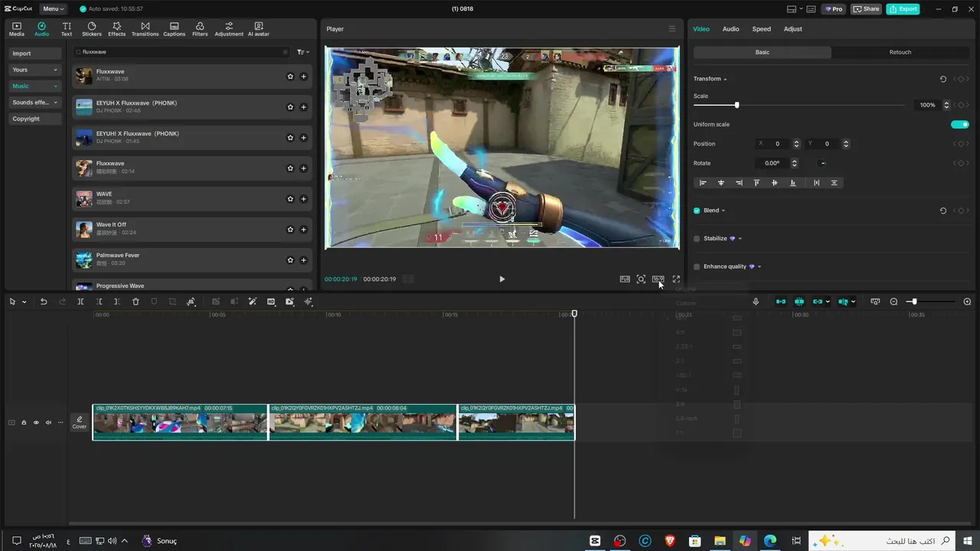Viewport: 980px width, 551px height.
Task: Add Palmwave Fever track with plus
Action: tap(303, 260)
